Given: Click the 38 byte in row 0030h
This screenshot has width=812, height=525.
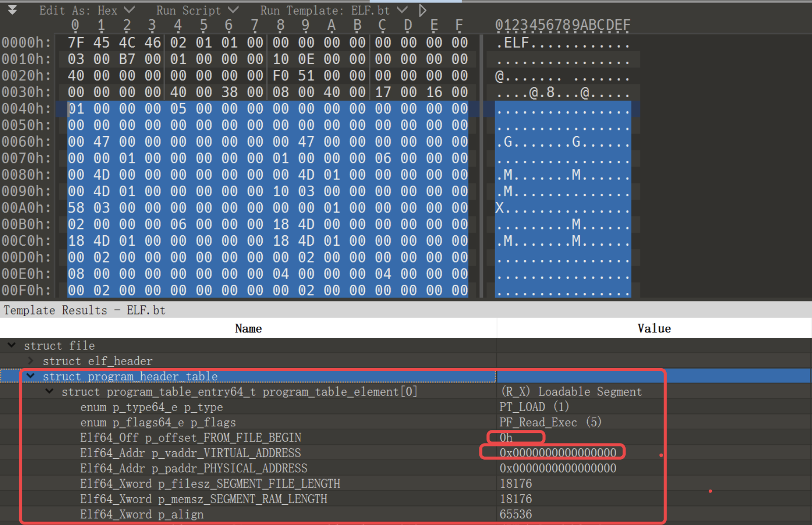Looking at the screenshot, I should pos(229,92).
